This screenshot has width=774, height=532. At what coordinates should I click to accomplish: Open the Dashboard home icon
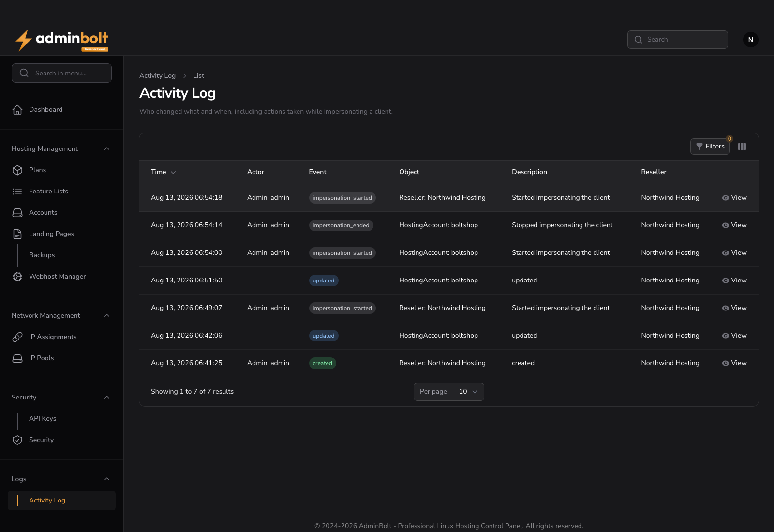pyautogui.click(x=17, y=110)
